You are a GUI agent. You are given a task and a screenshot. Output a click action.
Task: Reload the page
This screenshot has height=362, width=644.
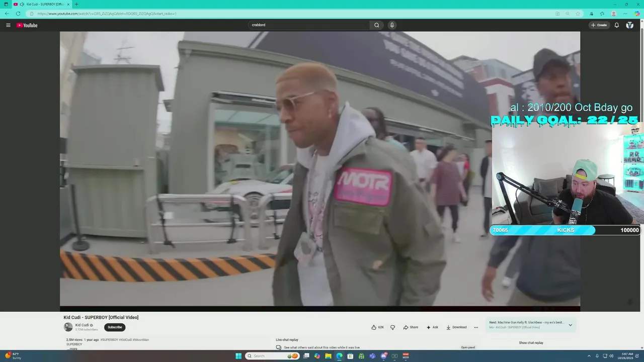click(x=18, y=14)
